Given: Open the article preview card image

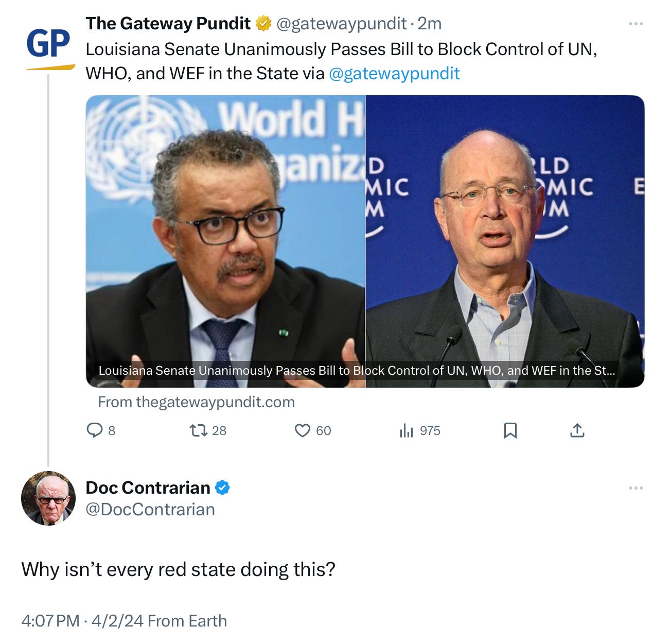Looking at the screenshot, I should point(365,241).
